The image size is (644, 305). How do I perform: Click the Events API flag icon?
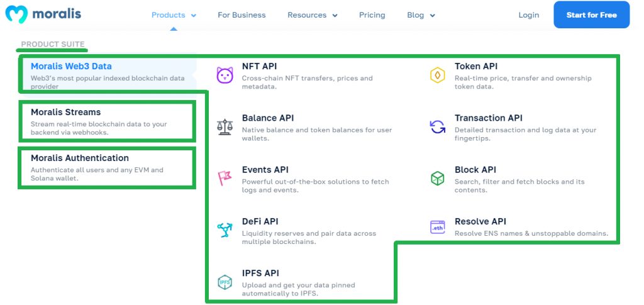225,178
